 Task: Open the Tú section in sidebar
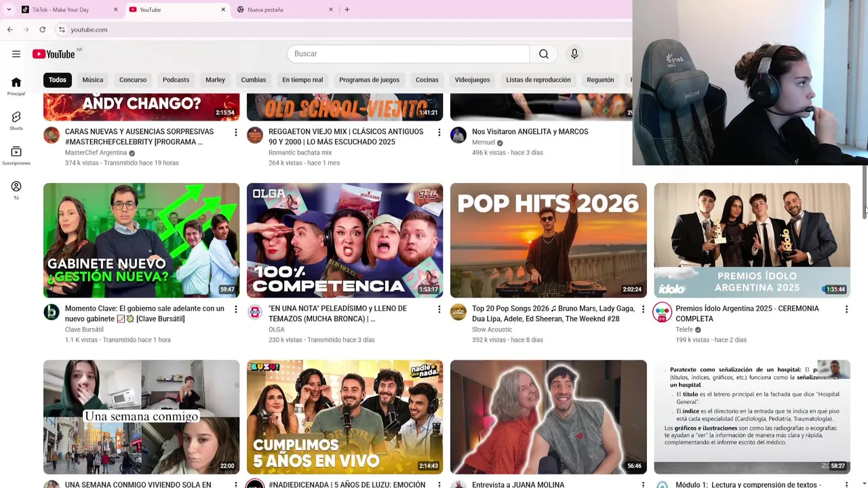[x=16, y=190]
